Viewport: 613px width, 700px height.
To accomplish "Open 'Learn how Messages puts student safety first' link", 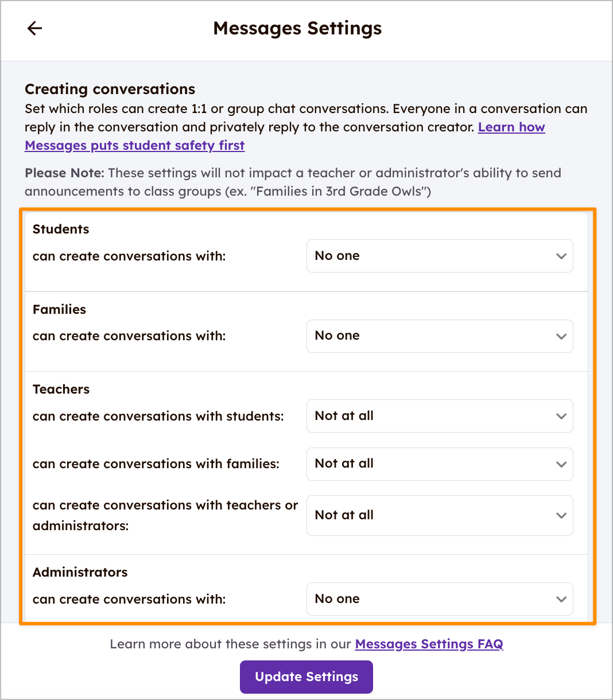I will [134, 146].
